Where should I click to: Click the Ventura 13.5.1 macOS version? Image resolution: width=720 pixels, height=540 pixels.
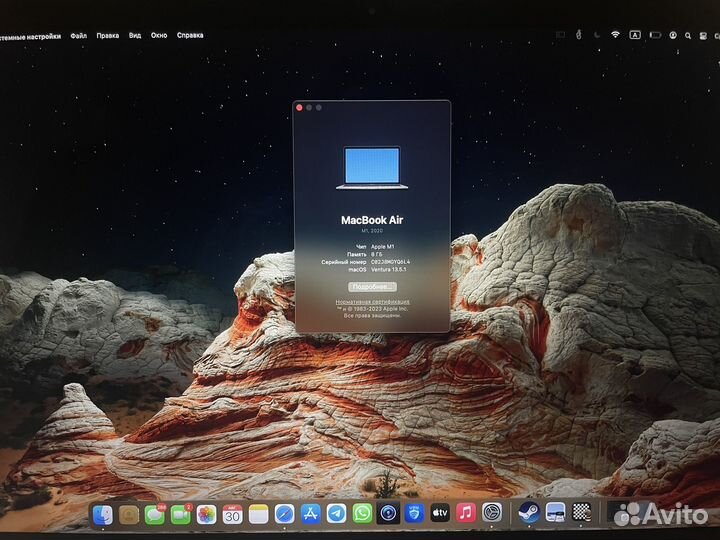pos(388,270)
